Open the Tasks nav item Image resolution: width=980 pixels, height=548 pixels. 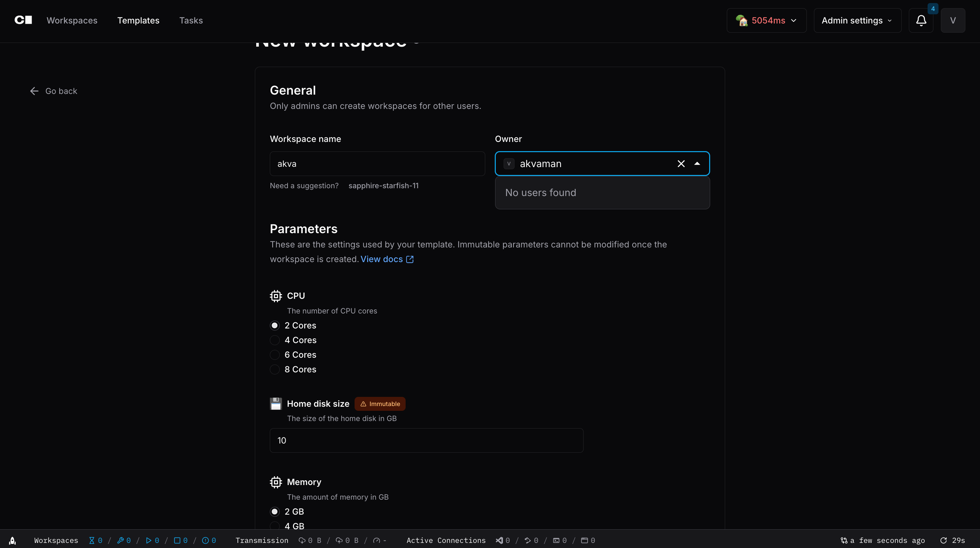click(x=191, y=20)
